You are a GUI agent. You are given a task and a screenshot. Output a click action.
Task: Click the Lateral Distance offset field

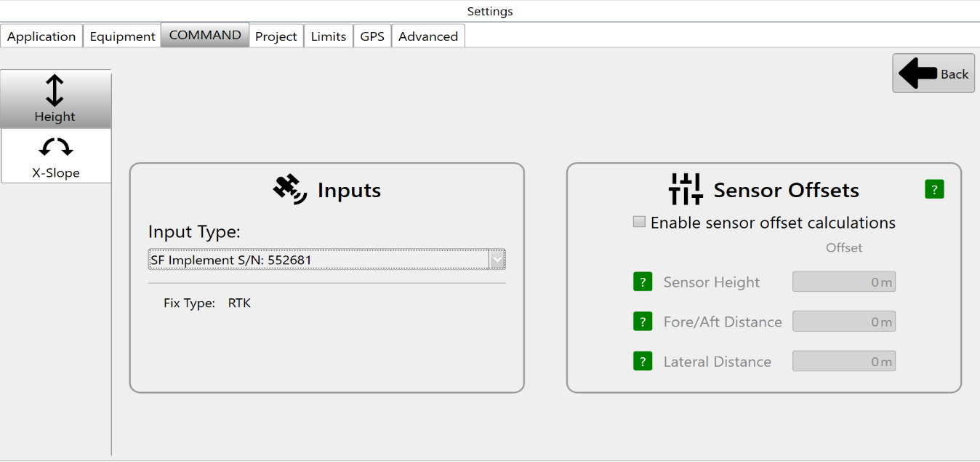844,361
